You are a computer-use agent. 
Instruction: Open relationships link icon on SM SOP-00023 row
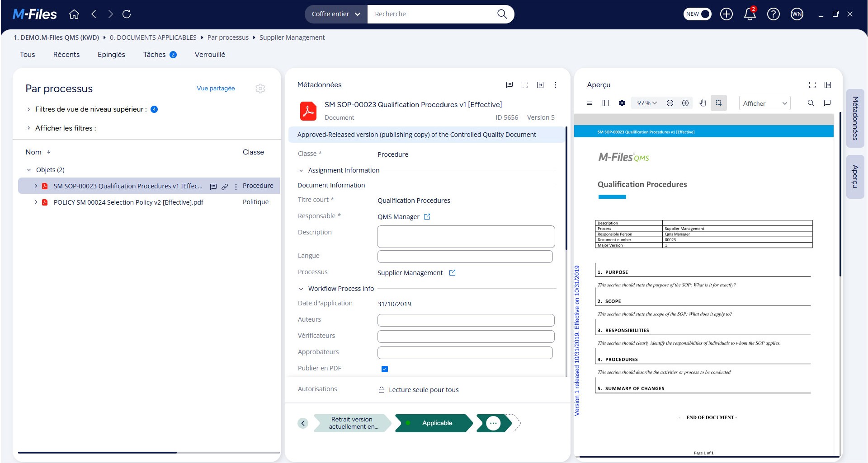pos(225,187)
